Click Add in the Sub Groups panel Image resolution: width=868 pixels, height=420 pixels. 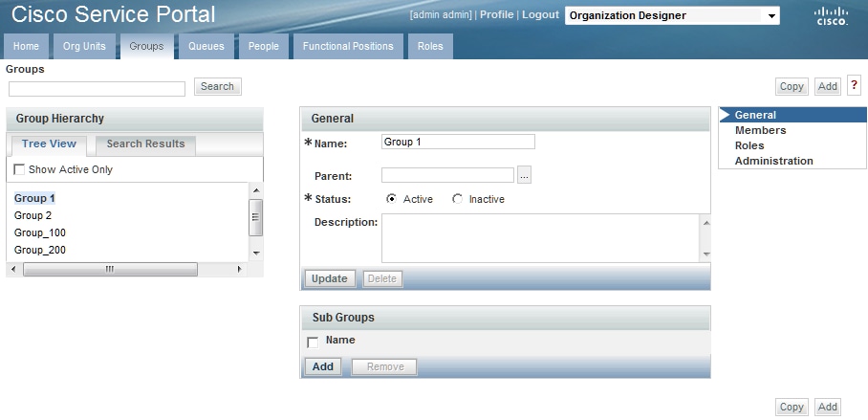pyautogui.click(x=323, y=366)
